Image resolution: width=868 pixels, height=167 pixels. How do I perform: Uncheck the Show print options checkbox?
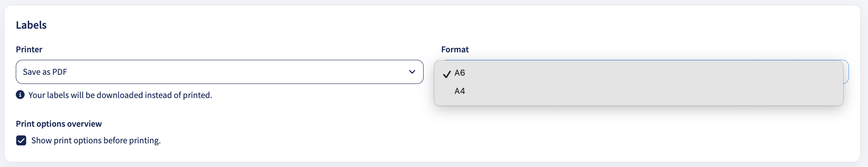21,140
